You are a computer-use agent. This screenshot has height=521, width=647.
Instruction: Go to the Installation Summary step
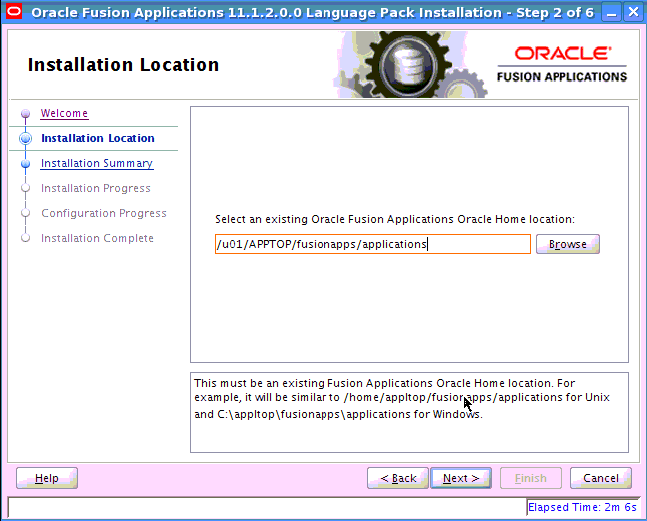[97, 163]
